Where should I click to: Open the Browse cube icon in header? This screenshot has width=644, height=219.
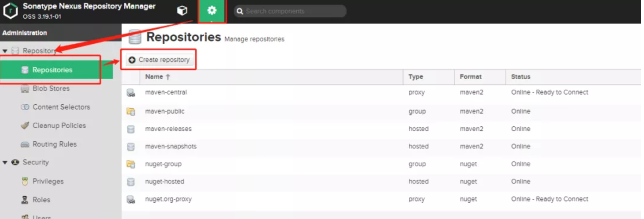(x=182, y=11)
